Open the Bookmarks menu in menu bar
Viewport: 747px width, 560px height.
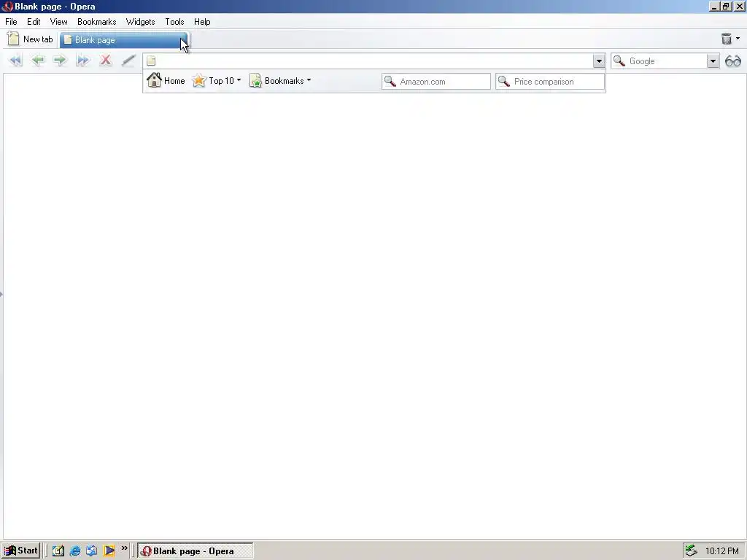pyautogui.click(x=97, y=22)
